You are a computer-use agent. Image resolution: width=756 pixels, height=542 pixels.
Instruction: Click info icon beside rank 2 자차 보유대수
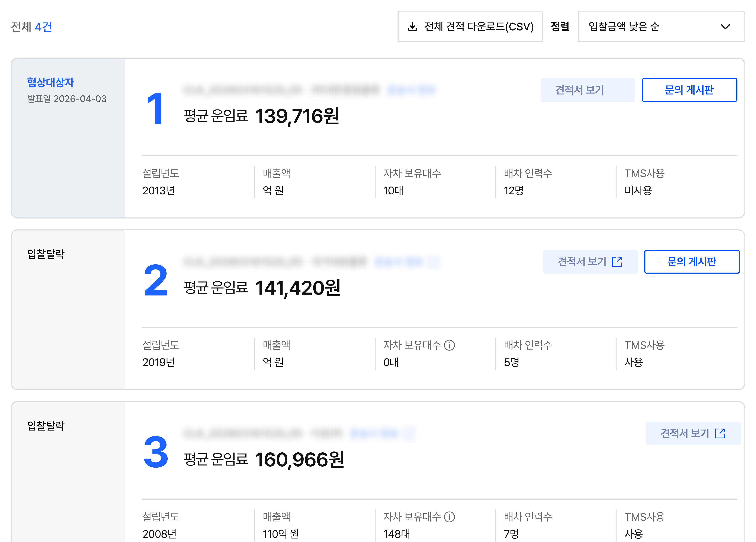point(449,345)
